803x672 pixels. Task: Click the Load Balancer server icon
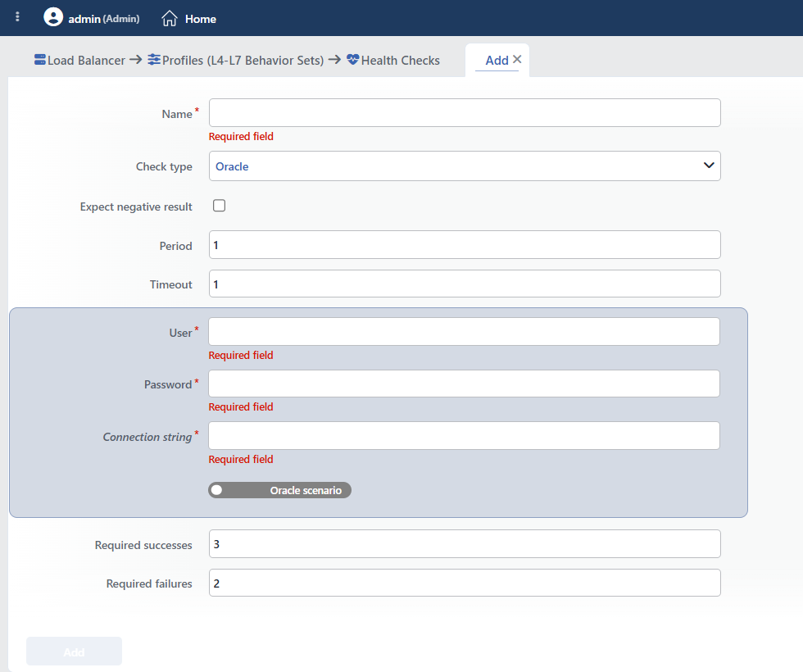click(x=40, y=60)
